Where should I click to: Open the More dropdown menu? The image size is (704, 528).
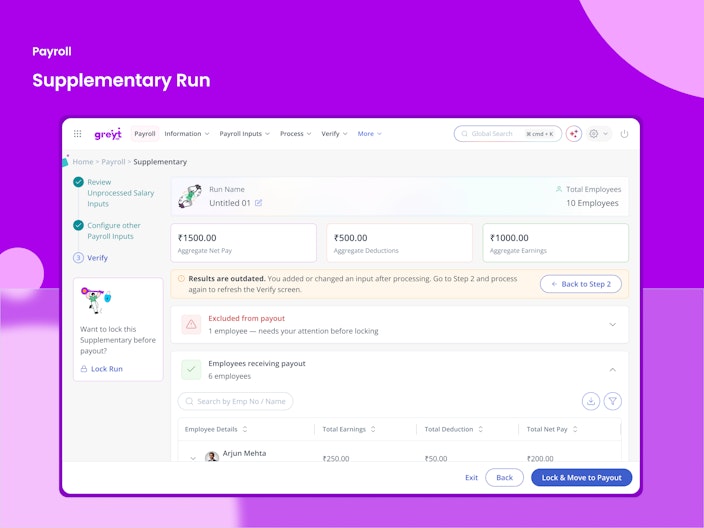tap(370, 134)
